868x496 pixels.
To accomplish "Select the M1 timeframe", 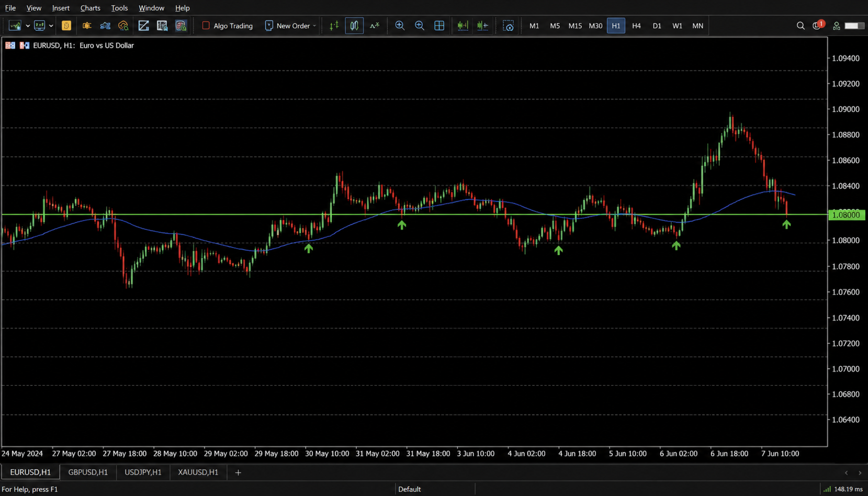I will [534, 26].
